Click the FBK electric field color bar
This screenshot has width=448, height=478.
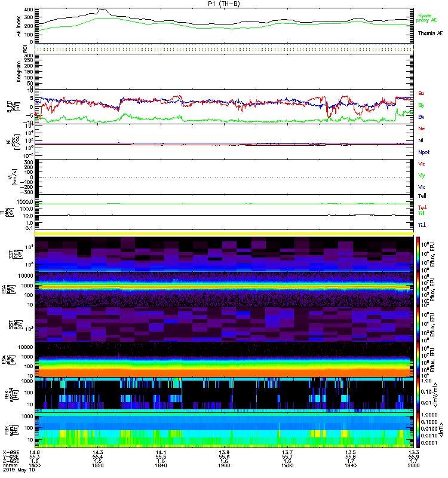coord(418,394)
